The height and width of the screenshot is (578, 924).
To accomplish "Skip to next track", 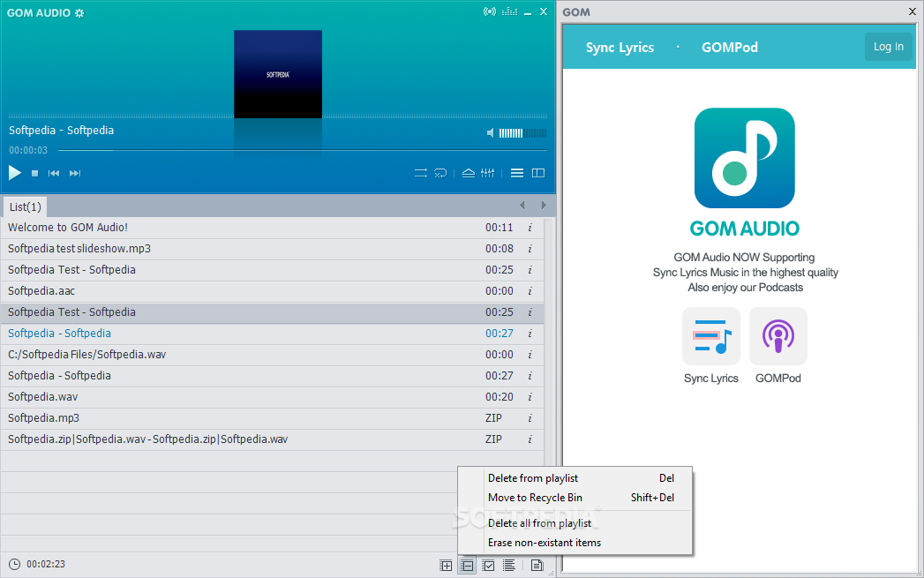I will [x=75, y=173].
